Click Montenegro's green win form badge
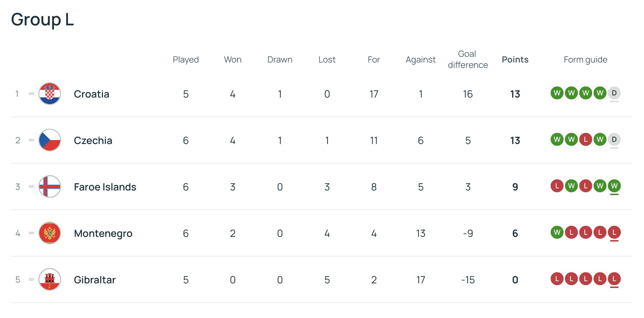The height and width of the screenshot is (318, 644). coord(557,233)
